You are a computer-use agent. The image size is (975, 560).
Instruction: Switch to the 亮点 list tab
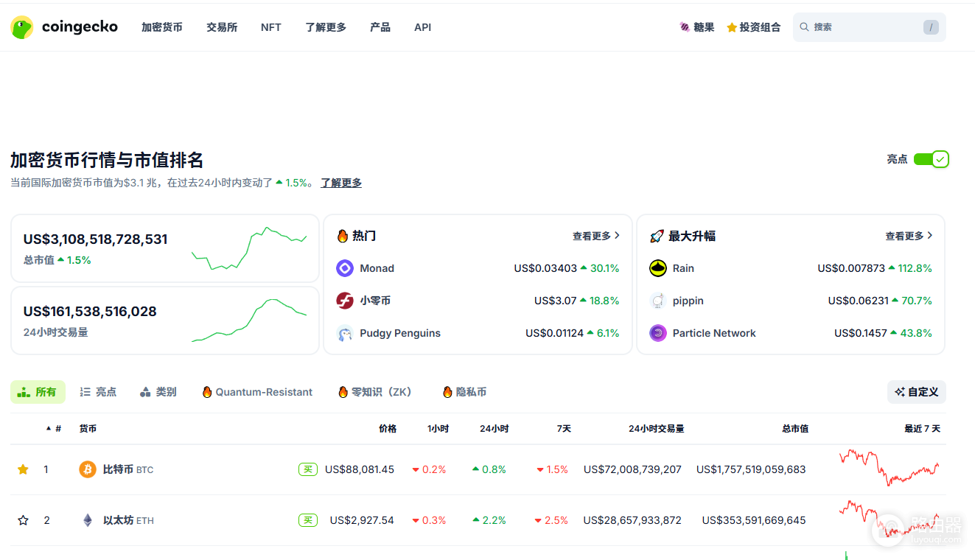coord(98,392)
